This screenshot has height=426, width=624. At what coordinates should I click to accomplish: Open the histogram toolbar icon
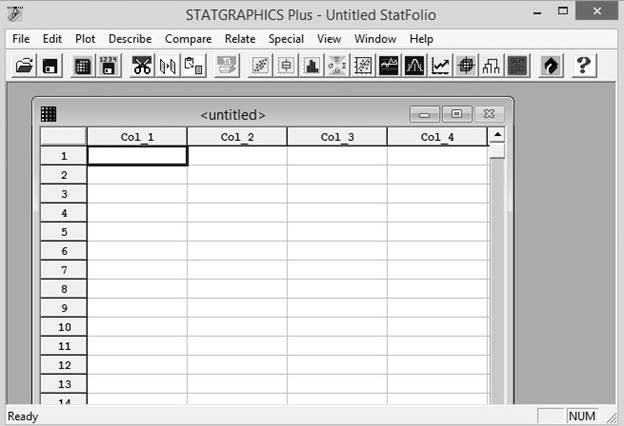[311, 65]
